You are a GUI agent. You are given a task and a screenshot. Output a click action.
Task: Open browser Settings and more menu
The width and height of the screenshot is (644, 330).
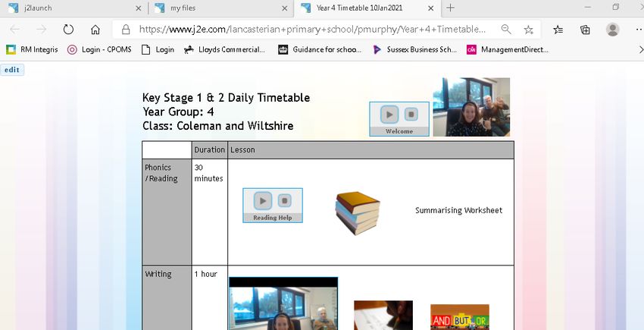(x=639, y=30)
